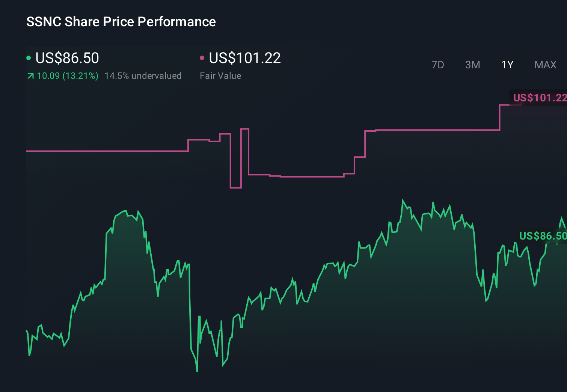Toggle the Fair Value series via its pink legend dot
Screen dimensions: 567x392
click(x=203, y=57)
